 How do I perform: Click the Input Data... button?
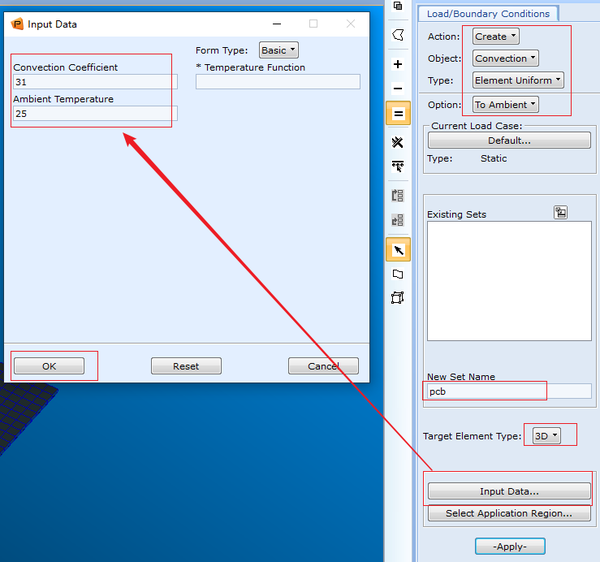[x=509, y=491]
